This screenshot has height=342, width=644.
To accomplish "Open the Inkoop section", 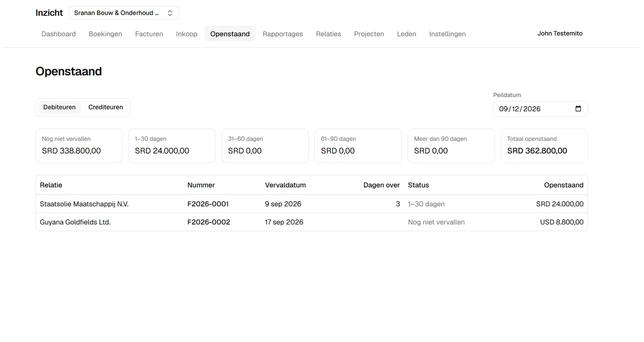I will 187,34.
